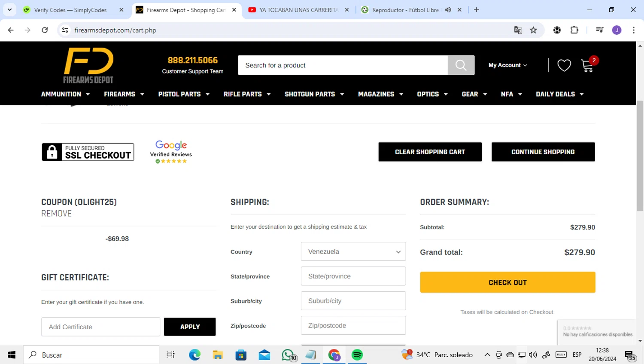
Task: Open the Mail app from taskbar
Action: point(264,355)
